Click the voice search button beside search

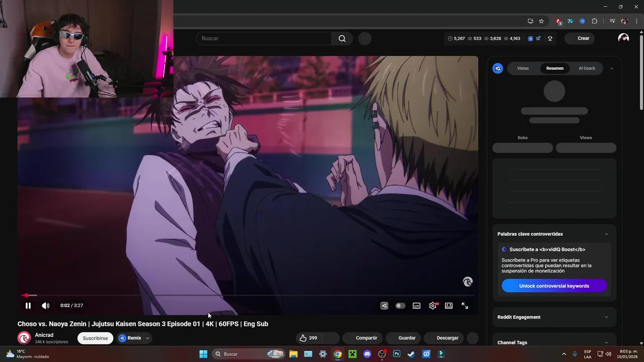tap(365, 38)
